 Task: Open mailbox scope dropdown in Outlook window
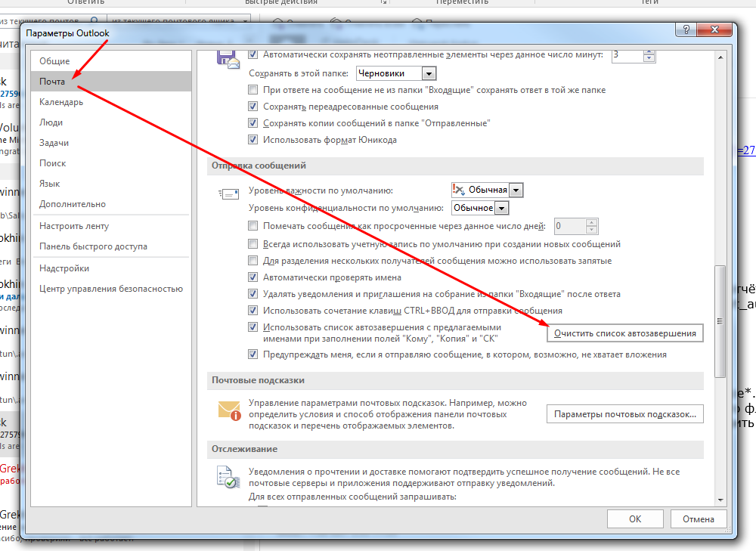(x=246, y=20)
